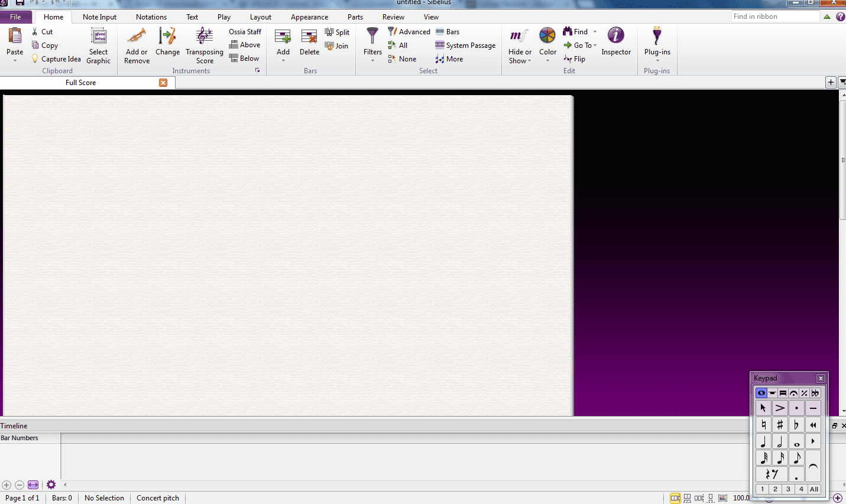
Task: Toggle eighth note on Keypad
Action: pos(796,458)
